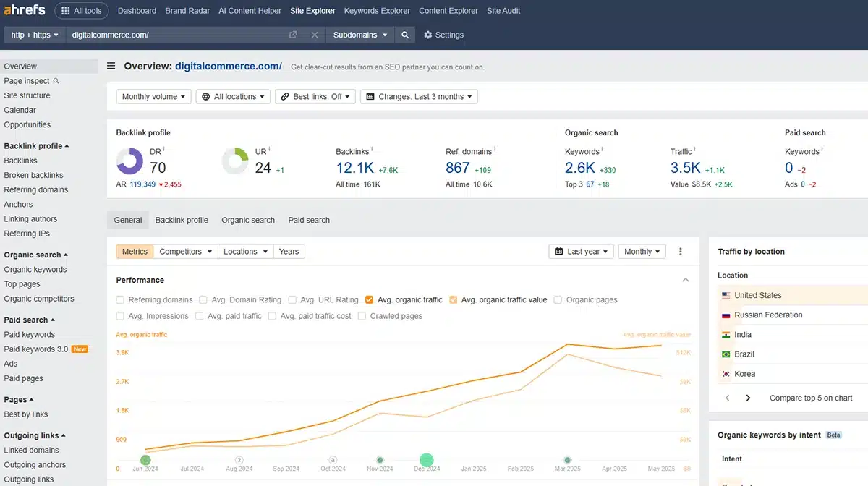The image size is (868, 486).
Task: Open the Monthly volume dropdown
Action: [x=154, y=97]
